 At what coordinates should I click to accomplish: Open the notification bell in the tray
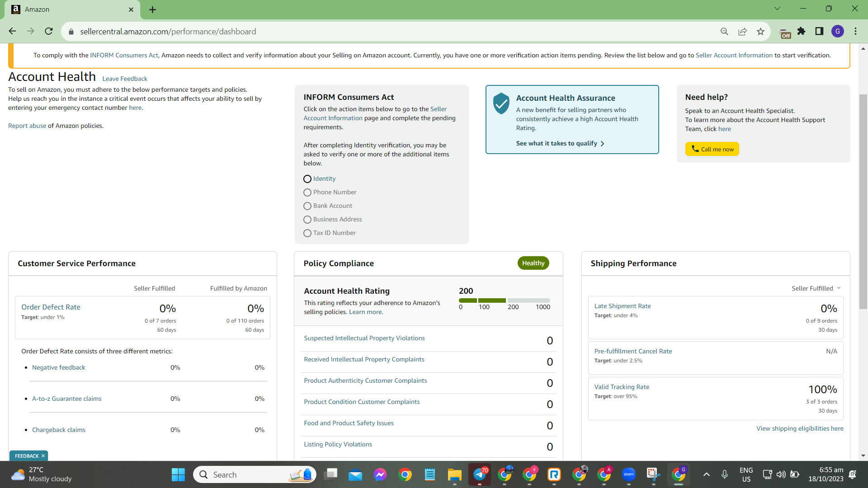[853, 474]
